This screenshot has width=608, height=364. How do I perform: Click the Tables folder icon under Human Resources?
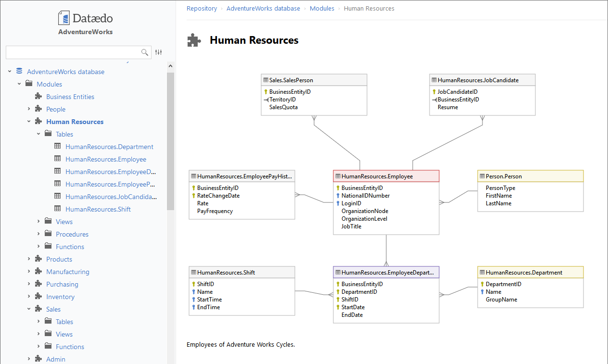click(48, 134)
